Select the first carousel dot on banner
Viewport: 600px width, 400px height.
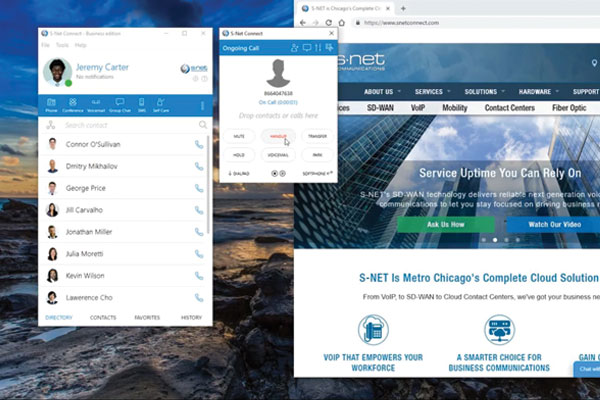484,240
